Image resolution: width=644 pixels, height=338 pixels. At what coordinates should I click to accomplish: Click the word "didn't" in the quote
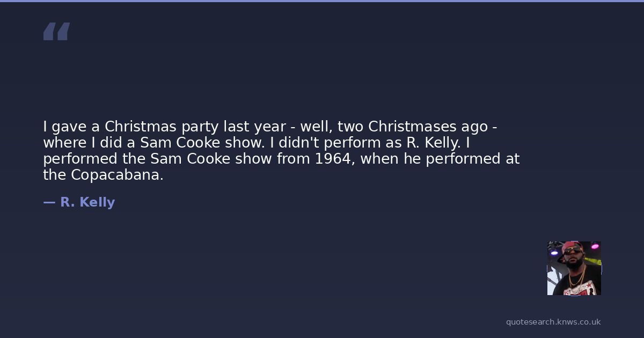tap(297, 143)
